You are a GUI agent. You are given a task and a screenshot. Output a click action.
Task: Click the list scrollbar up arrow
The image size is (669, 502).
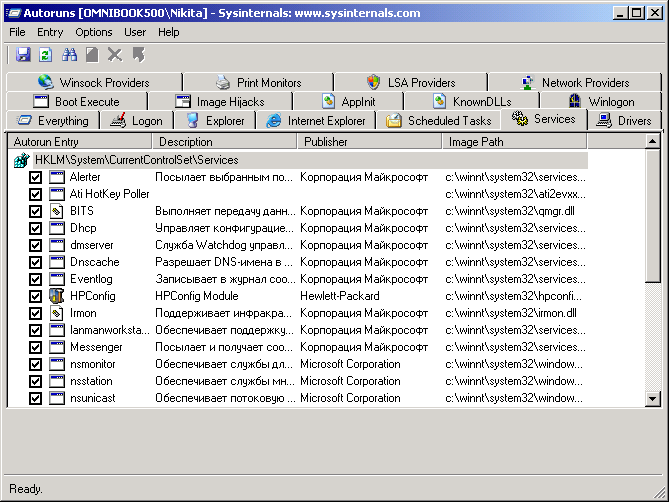pyautogui.click(x=652, y=141)
